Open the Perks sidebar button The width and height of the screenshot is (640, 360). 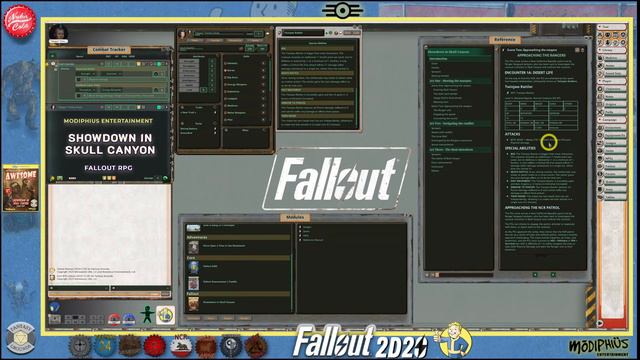[x=611, y=112]
